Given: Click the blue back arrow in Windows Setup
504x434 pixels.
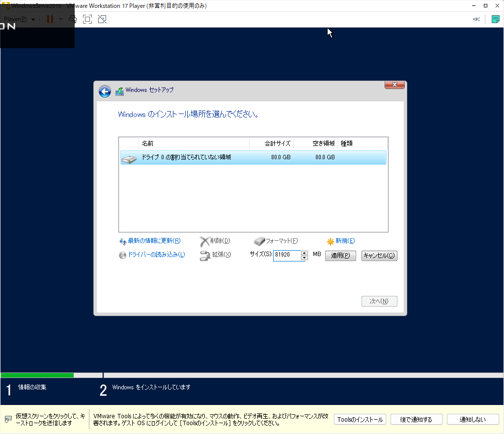Looking at the screenshot, I should click(x=105, y=91).
